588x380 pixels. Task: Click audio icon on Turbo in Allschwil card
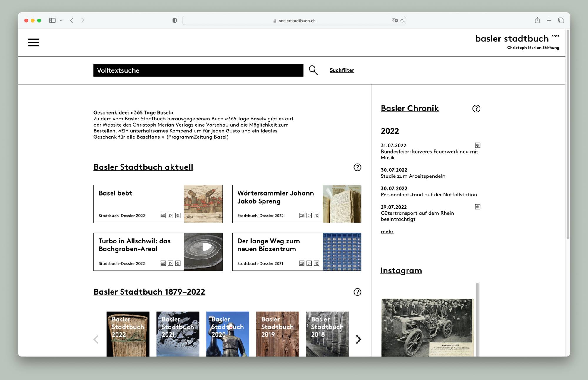(178, 263)
